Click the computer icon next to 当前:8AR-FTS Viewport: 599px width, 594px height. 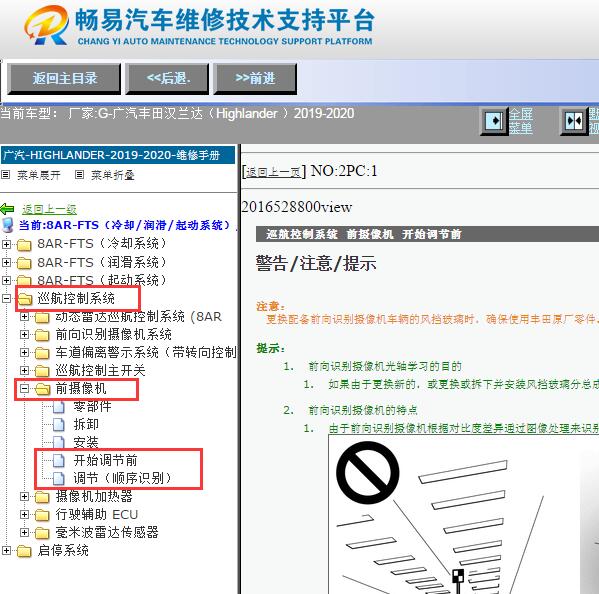pyautogui.click(x=7, y=225)
